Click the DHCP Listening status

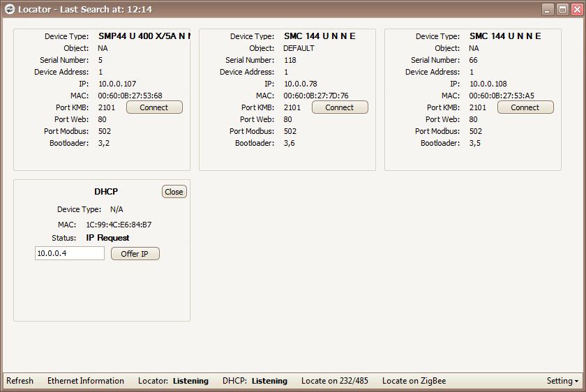[x=269, y=381]
